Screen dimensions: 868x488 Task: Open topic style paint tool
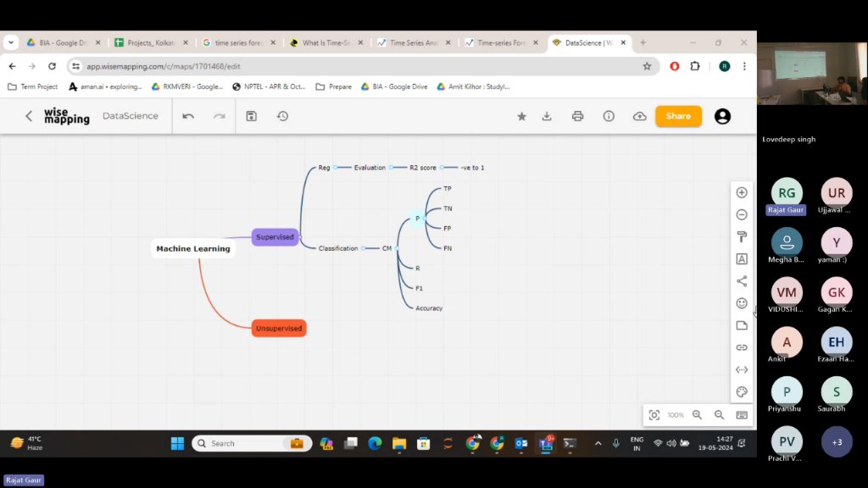click(742, 237)
